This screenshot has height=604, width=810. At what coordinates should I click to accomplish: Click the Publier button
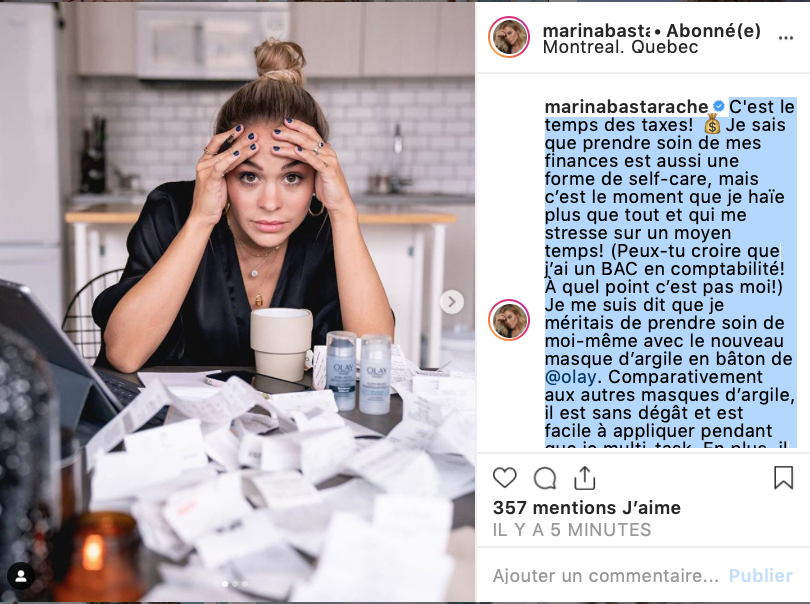tap(760, 576)
